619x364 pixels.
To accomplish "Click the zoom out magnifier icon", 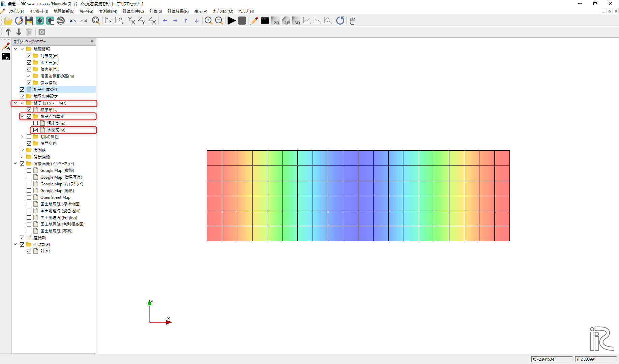I will coord(219,21).
